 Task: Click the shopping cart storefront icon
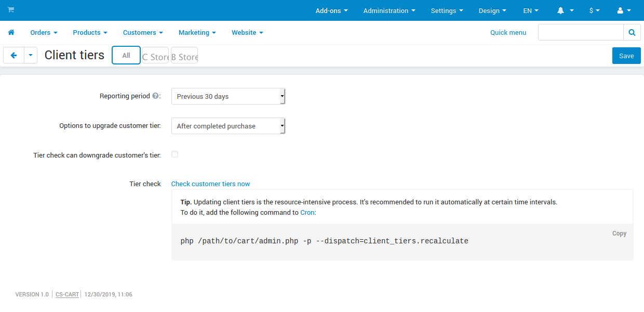(x=11, y=10)
